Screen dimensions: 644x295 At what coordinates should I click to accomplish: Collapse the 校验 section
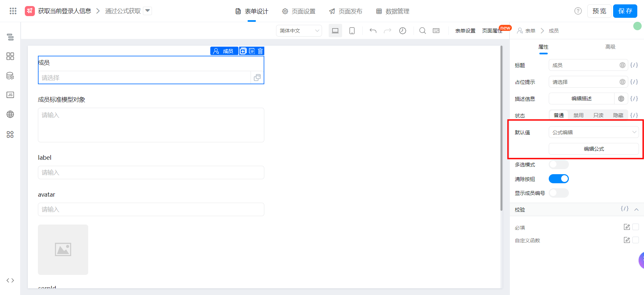(636, 209)
